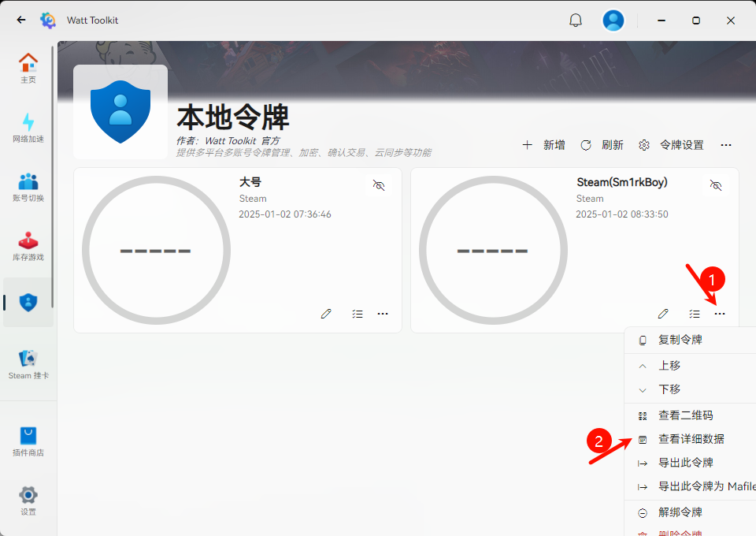The width and height of the screenshot is (756, 536).
Task: Click the circular code timer on 大号
Action: pyautogui.click(x=156, y=250)
